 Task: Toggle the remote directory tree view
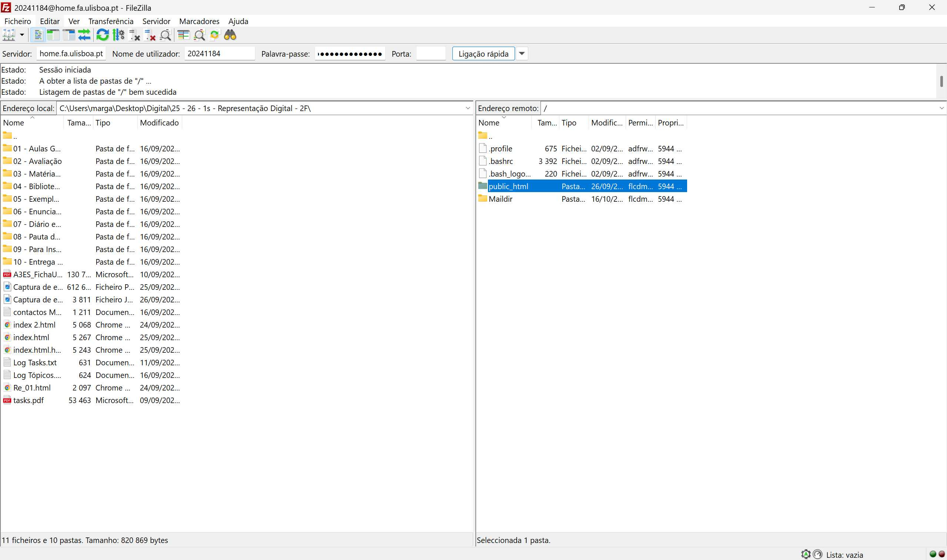coord(69,35)
